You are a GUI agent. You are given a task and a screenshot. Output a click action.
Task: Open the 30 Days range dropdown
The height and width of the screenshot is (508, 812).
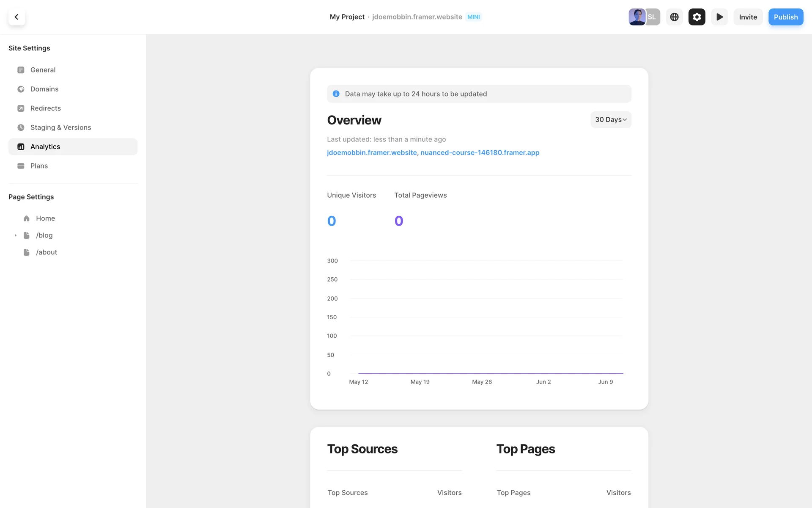click(x=610, y=120)
